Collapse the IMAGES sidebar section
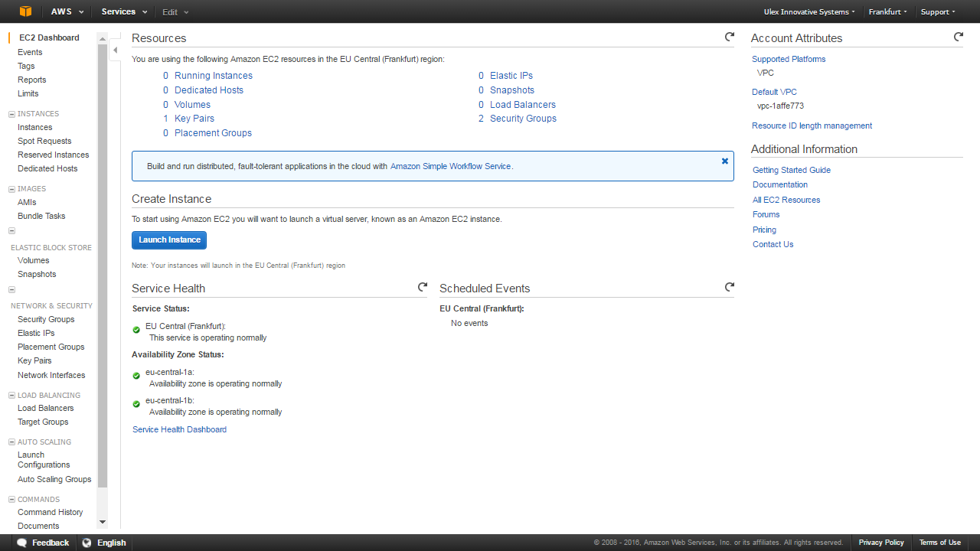Viewport: 980px width, 551px height. click(11, 189)
